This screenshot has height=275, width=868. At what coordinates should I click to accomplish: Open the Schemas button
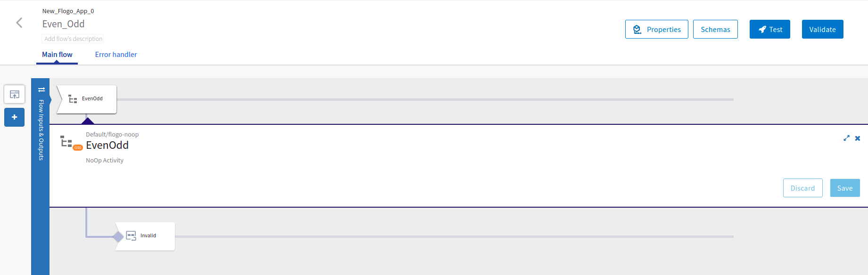click(x=715, y=29)
